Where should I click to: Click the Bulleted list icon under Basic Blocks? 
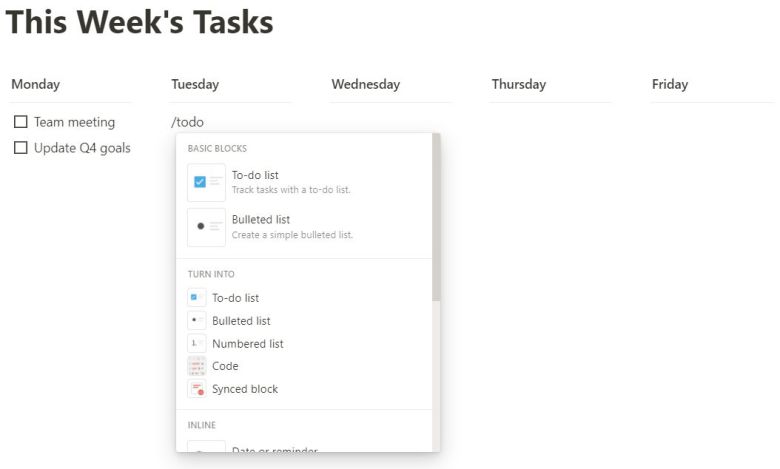(x=206, y=227)
